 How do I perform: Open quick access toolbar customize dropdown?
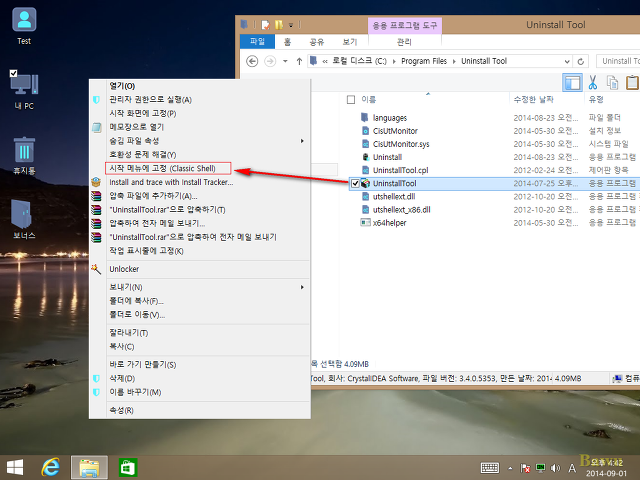[x=291, y=25]
